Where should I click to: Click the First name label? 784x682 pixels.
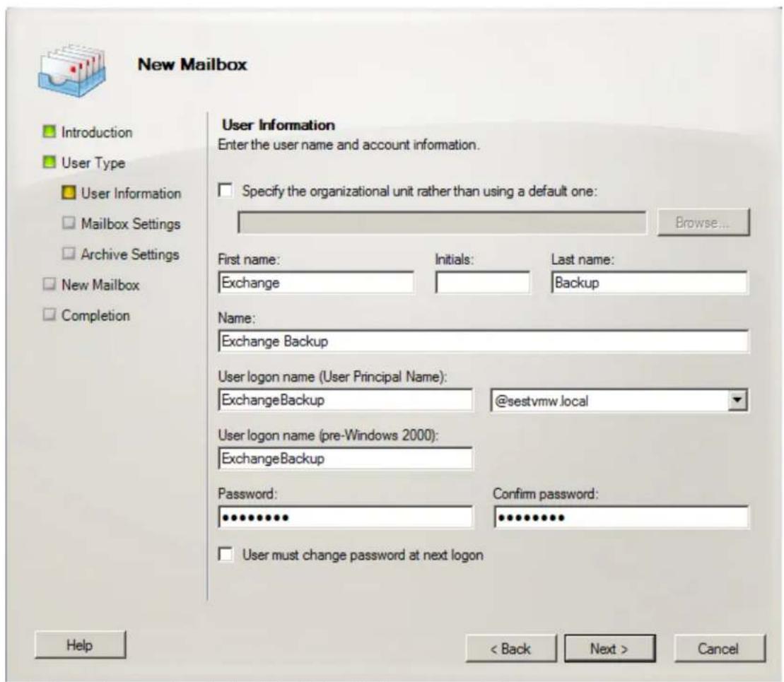click(x=249, y=259)
